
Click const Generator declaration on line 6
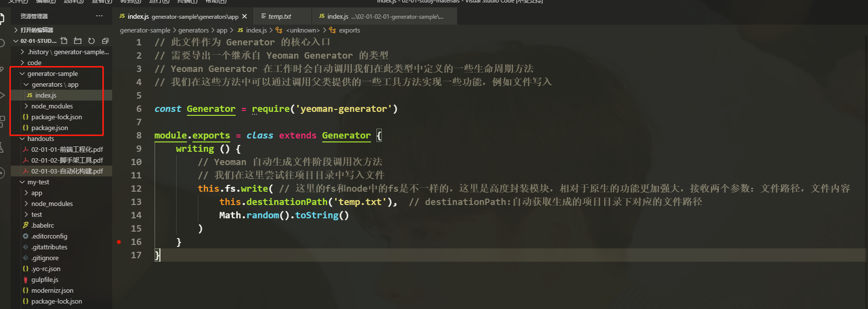(x=195, y=109)
